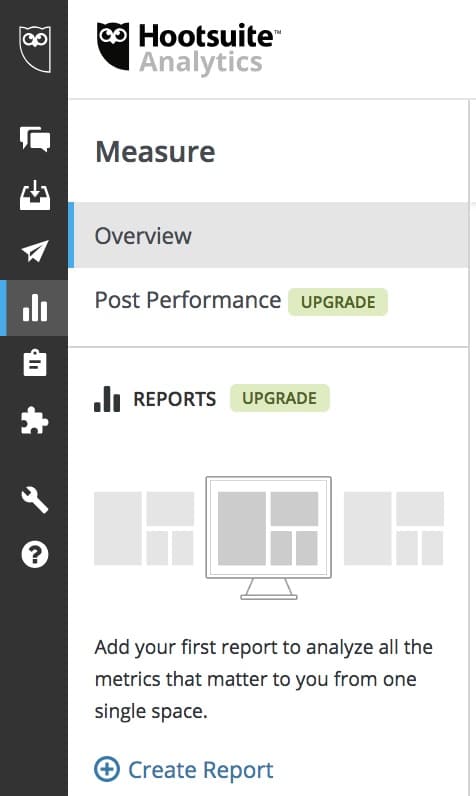This screenshot has width=476, height=796.
Task: Click the REPORTS section heading
Action: click(175, 399)
